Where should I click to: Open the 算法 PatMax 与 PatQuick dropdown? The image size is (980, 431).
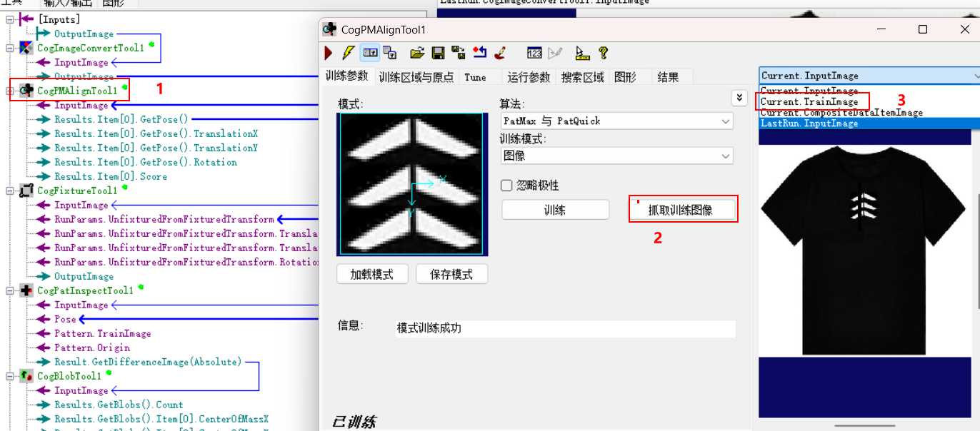pyautogui.click(x=616, y=121)
